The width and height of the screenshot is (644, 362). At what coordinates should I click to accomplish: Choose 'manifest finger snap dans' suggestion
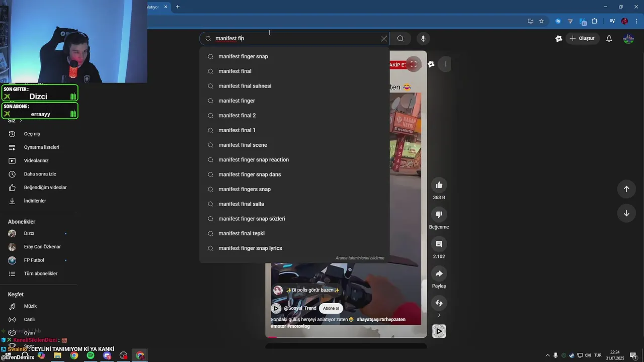294,174
